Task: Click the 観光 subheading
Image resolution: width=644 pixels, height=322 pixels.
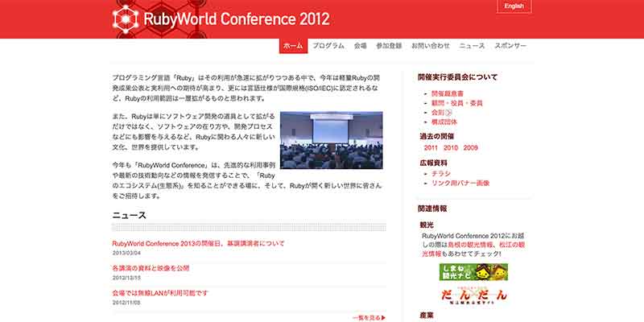Action: click(427, 225)
